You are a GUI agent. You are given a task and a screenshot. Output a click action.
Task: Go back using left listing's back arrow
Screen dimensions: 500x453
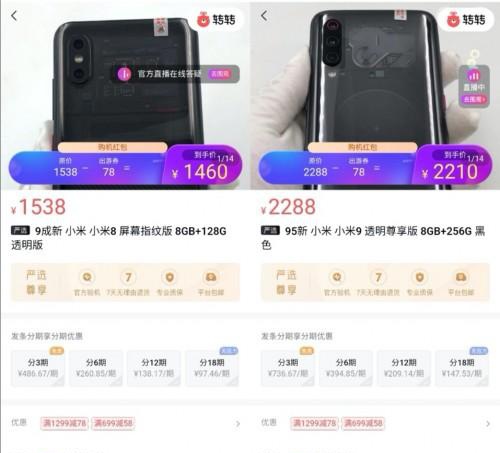point(14,16)
